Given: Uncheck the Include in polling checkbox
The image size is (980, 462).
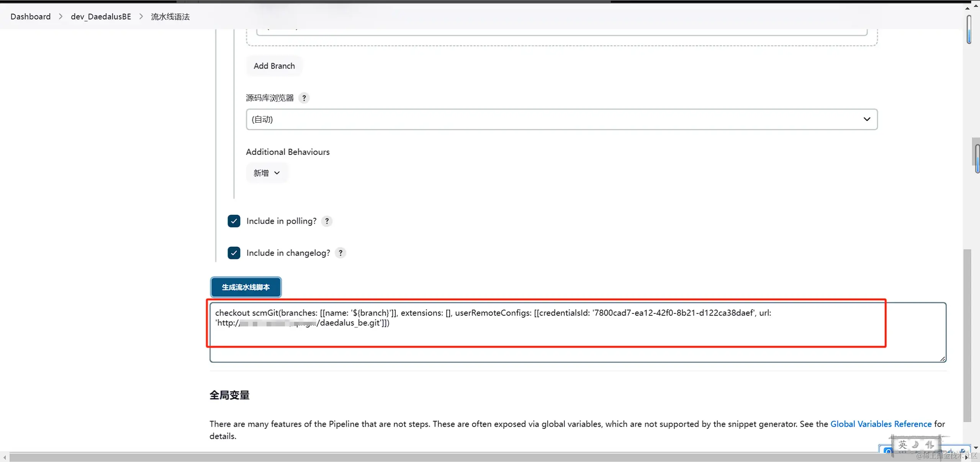Looking at the screenshot, I should (234, 221).
